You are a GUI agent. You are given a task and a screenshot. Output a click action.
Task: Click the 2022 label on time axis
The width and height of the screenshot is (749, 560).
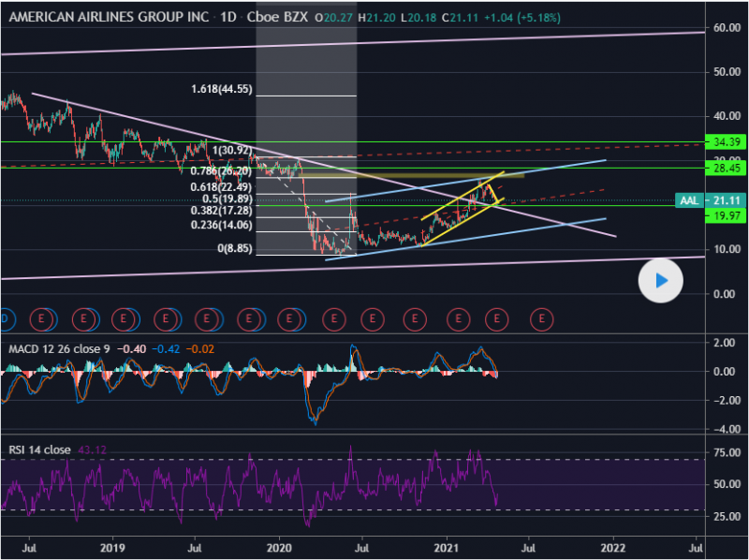click(x=612, y=547)
